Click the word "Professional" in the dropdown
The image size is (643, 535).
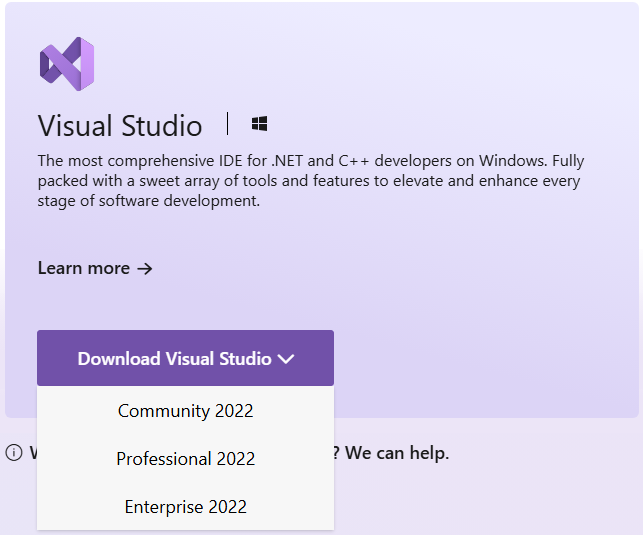[163, 459]
